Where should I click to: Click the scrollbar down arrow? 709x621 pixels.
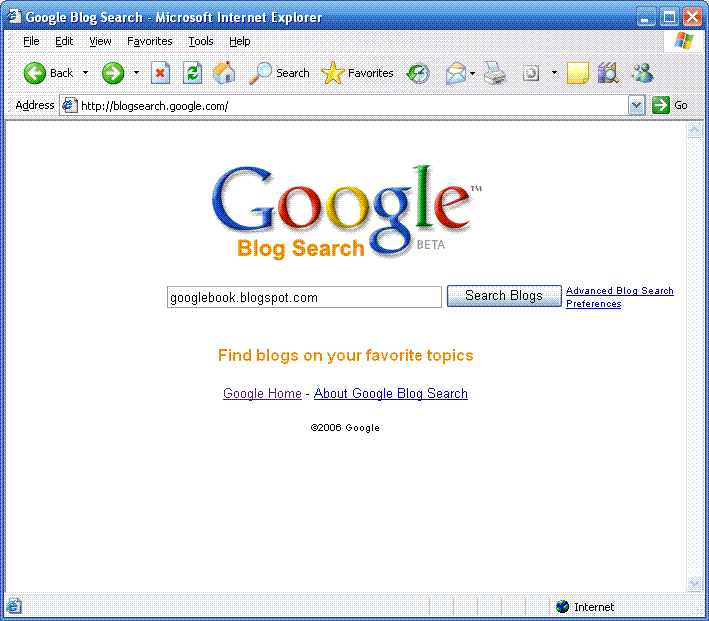[694, 583]
